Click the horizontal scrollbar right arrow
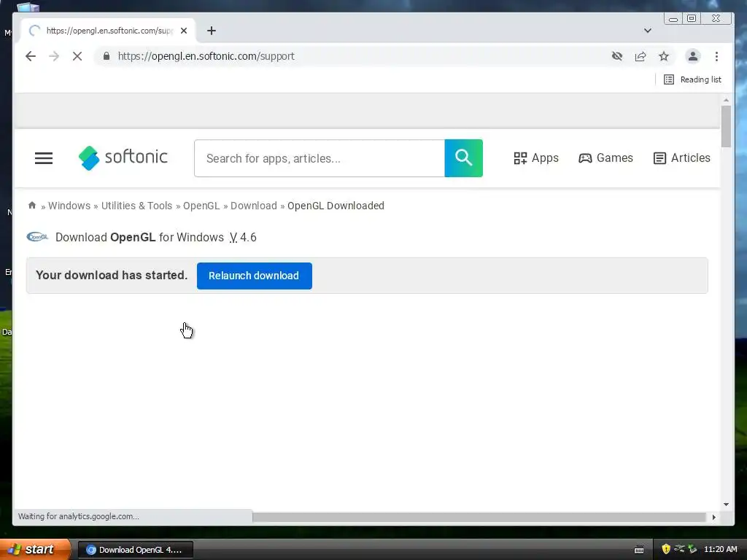The height and width of the screenshot is (560, 747). tap(713, 517)
